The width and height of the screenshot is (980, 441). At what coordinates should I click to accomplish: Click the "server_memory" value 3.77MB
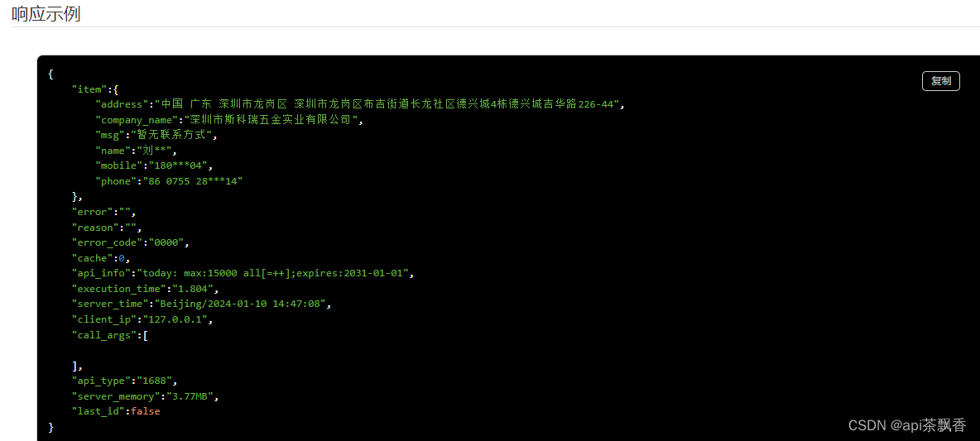point(190,396)
